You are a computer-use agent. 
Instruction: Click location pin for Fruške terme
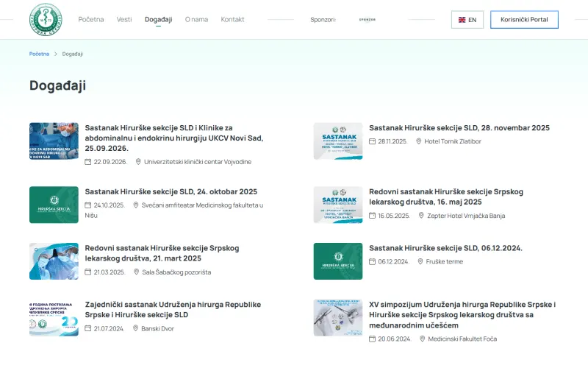coord(420,262)
